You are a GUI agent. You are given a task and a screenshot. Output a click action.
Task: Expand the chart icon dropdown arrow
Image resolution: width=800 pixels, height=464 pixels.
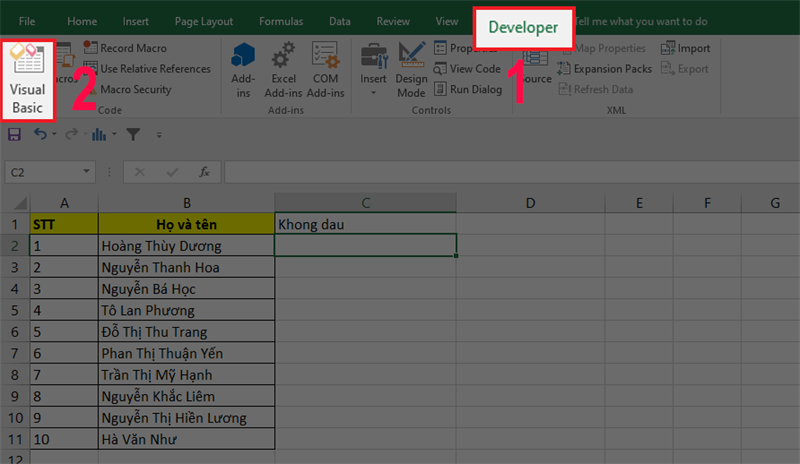[114, 134]
